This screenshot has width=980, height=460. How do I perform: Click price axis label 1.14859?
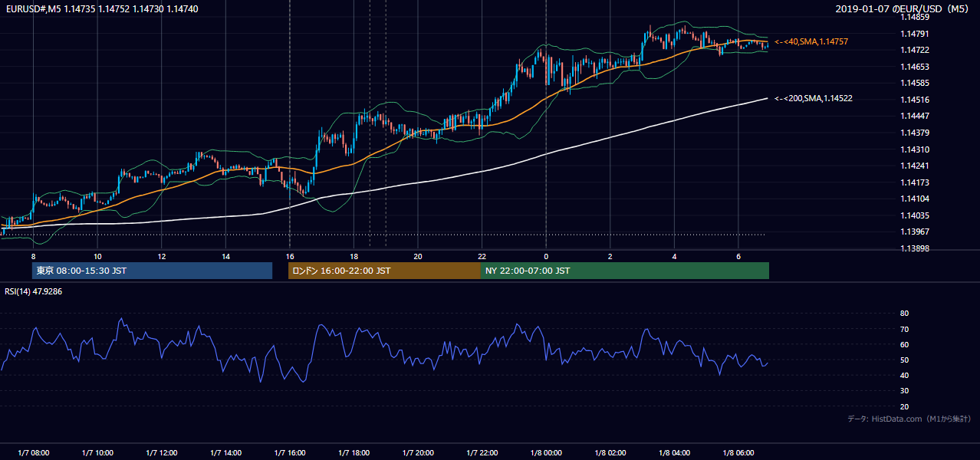[915, 16]
